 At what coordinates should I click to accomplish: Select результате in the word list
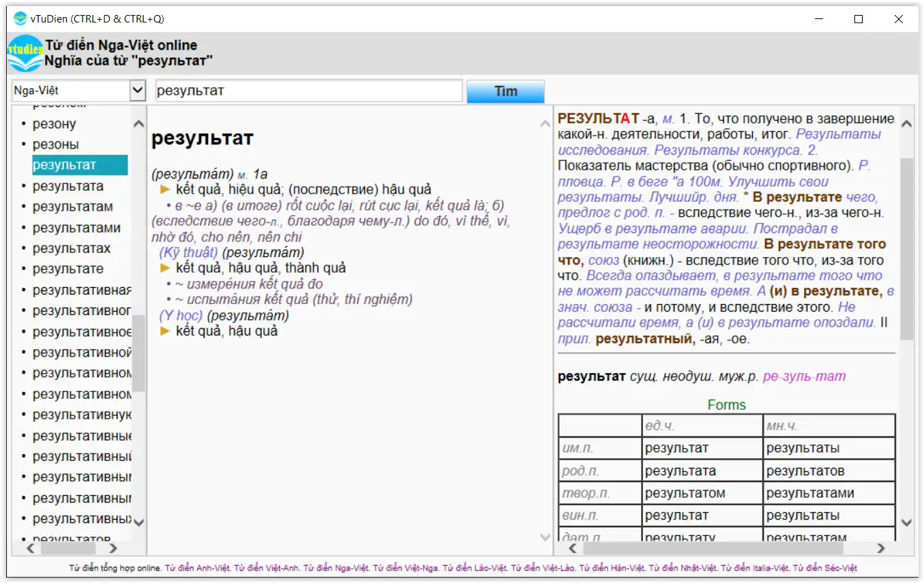[68, 269]
